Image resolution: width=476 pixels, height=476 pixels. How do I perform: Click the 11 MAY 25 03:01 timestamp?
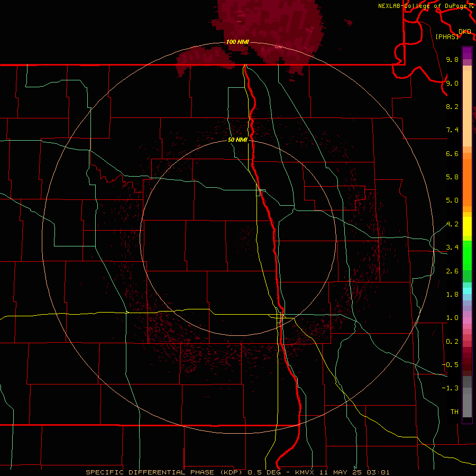[354, 472]
